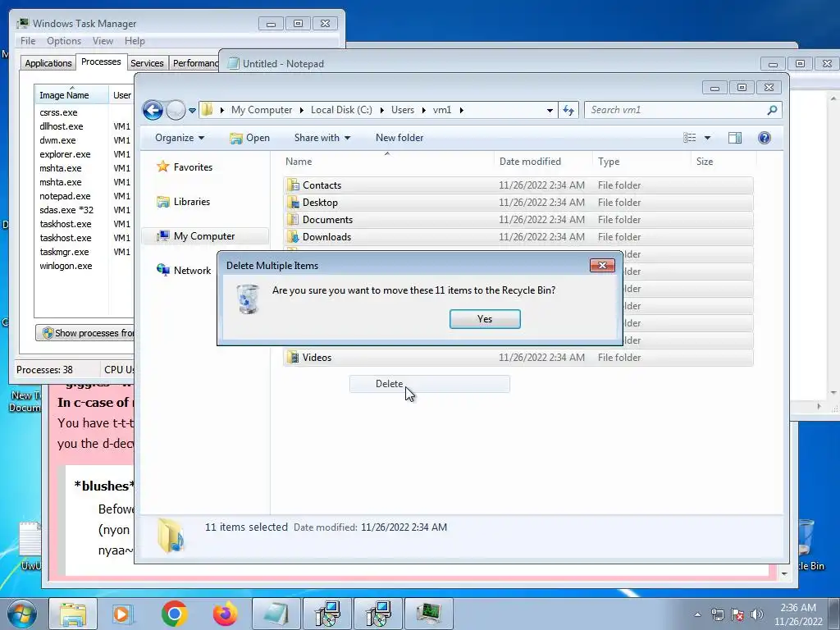
Task: Switch to the Performance tab
Action: tap(195, 63)
